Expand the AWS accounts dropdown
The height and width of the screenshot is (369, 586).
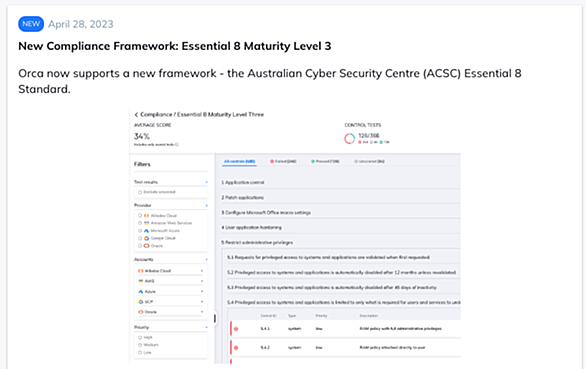(202, 281)
